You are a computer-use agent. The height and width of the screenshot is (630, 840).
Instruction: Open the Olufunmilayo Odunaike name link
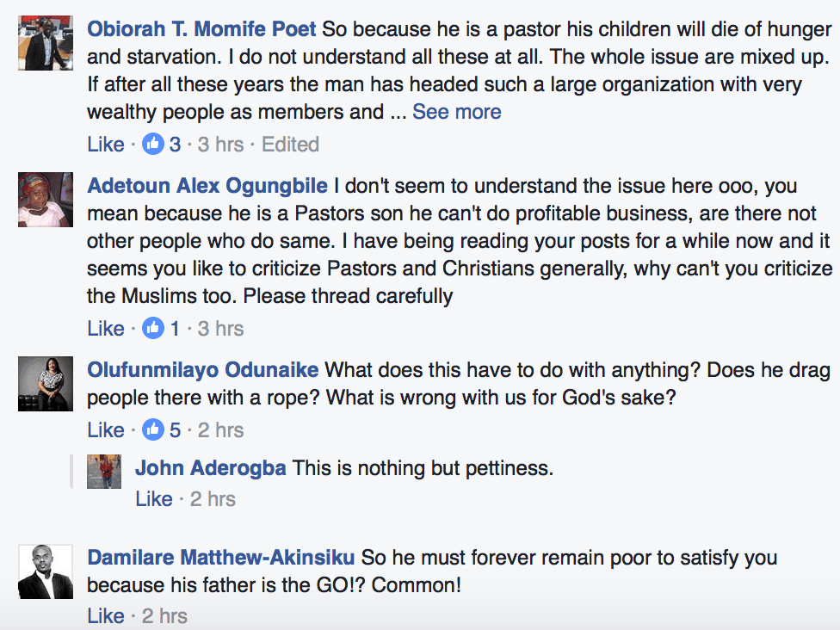tap(203, 370)
